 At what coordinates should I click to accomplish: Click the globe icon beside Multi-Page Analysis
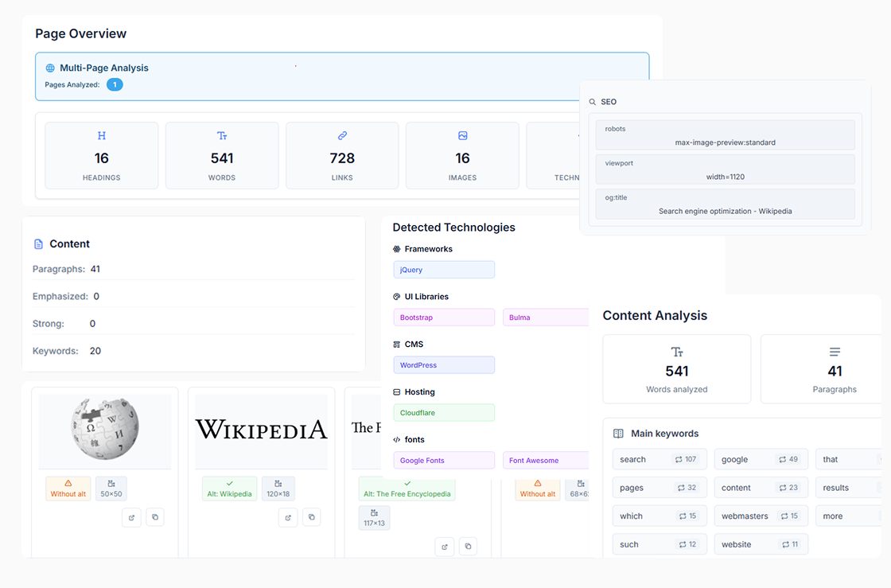(50, 68)
